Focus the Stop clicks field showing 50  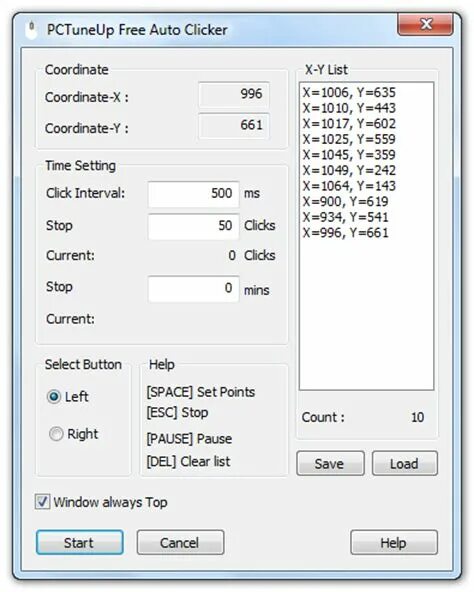click(x=193, y=226)
